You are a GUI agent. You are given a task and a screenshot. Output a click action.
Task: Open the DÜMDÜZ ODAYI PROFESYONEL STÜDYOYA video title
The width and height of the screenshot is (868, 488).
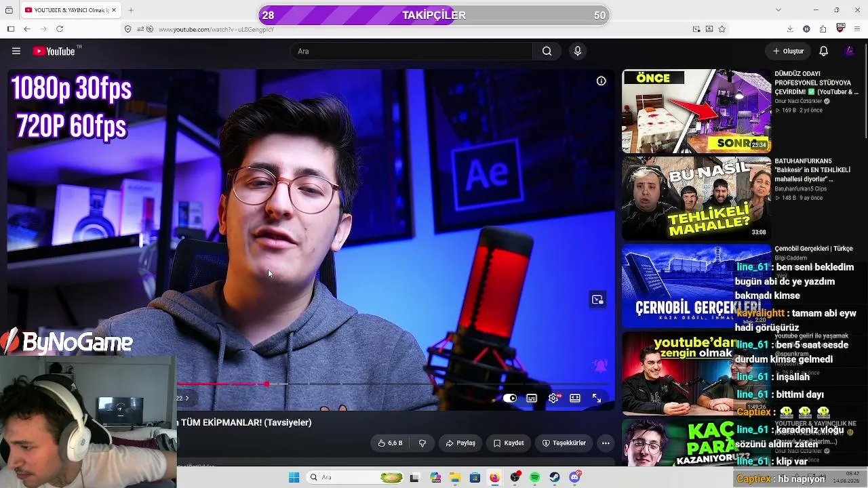pos(816,83)
